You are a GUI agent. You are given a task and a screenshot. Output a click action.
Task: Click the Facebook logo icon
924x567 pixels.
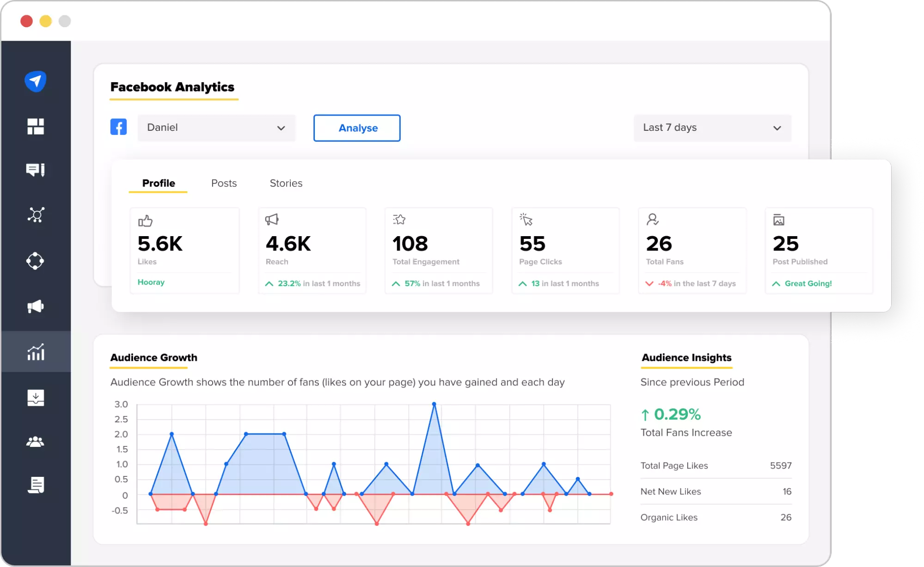(x=119, y=127)
